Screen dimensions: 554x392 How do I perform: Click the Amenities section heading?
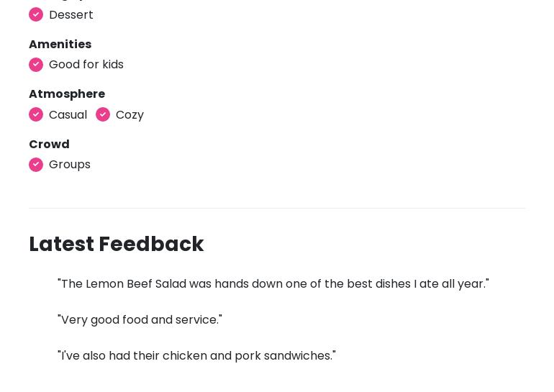(x=60, y=45)
